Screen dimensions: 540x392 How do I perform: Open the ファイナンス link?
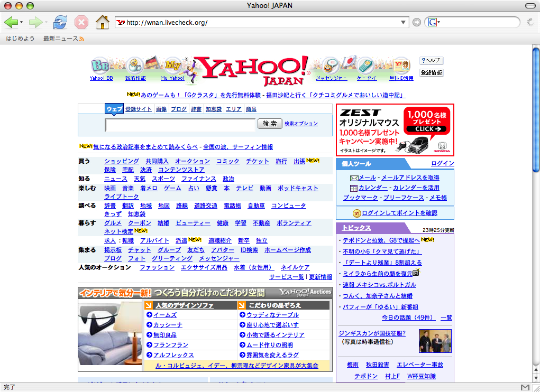point(199,179)
